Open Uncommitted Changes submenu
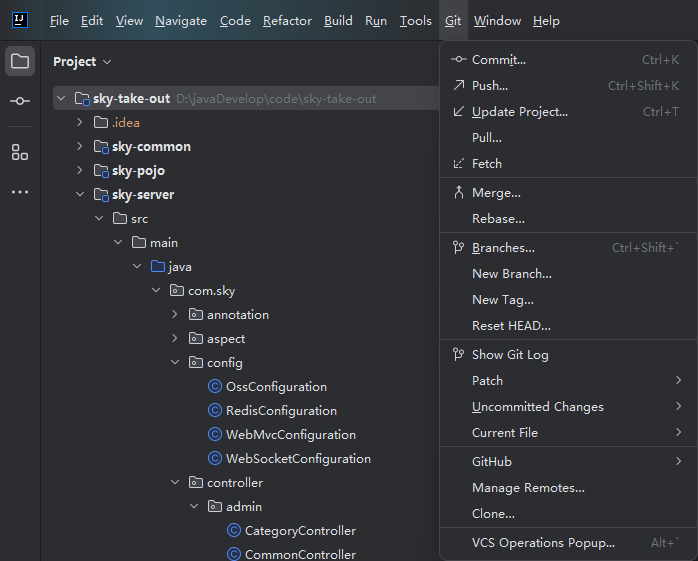The width and height of the screenshot is (698, 561). point(568,407)
